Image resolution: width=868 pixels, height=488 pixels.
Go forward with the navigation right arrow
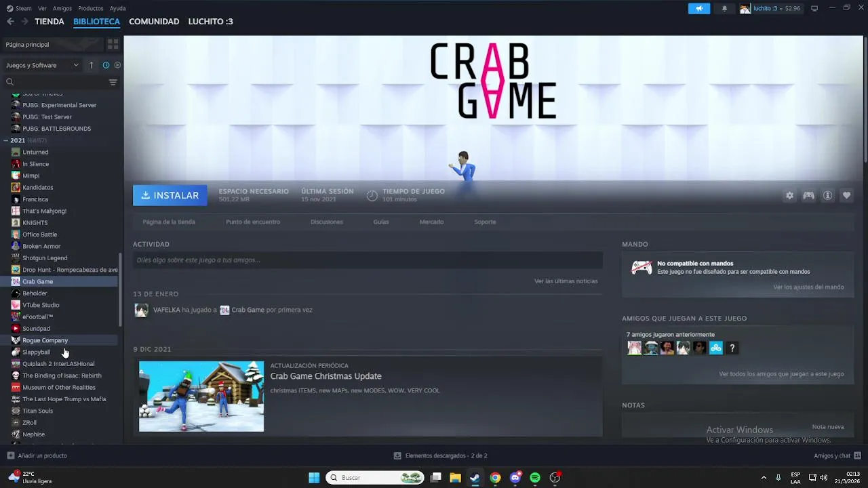click(x=24, y=22)
